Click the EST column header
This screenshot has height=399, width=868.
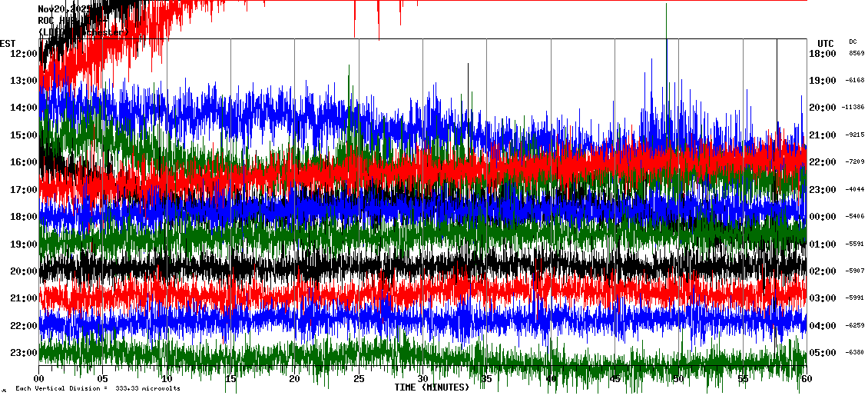[8, 43]
